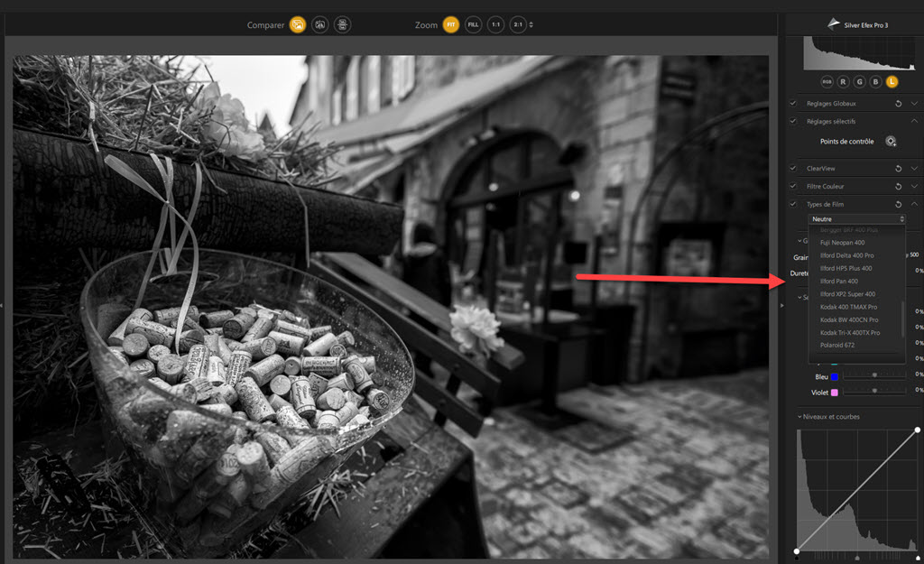Image resolution: width=924 pixels, height=564 pixels.
Task: Click the Silver Efex Pro 3 logo
Action: [833, 23]
